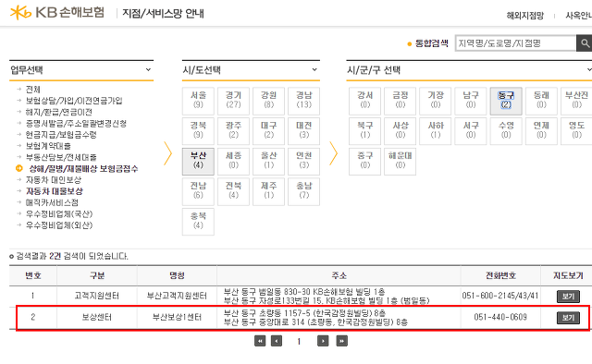
Task: Choose 전남 (6) region button
Action: point(198,191)
